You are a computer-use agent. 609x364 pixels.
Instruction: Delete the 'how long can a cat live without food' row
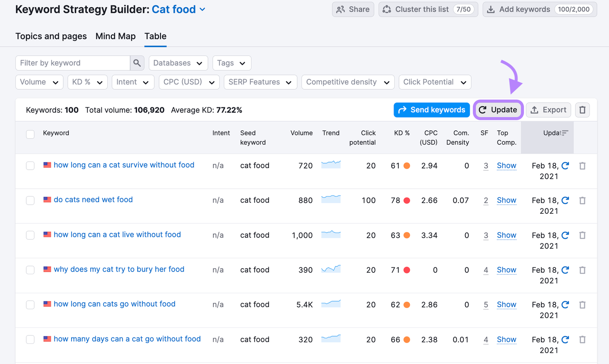point(582,235)
